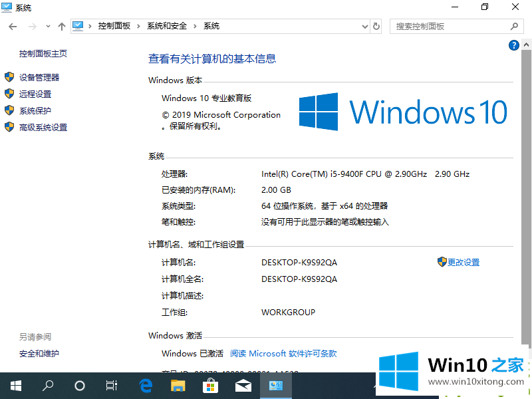Open 控制面板 breadcrumb
Screen dimensions: 532x399
(x=114, y=26)
